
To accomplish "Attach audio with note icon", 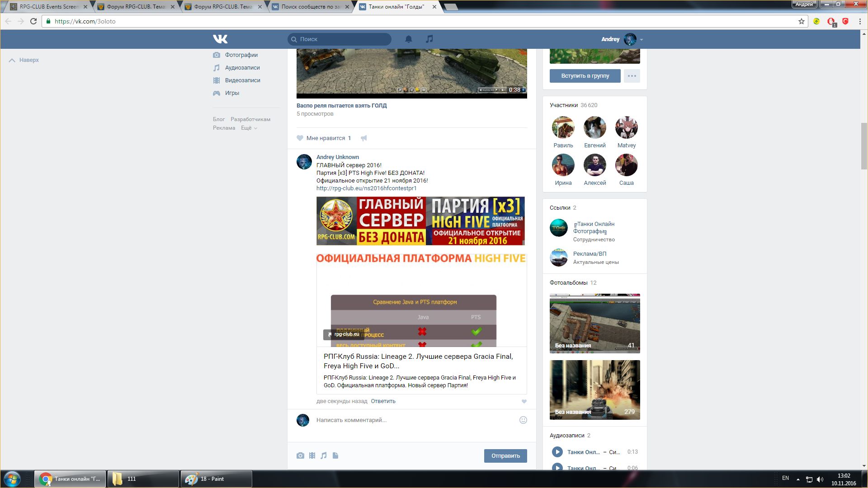I will click(324, 455).
